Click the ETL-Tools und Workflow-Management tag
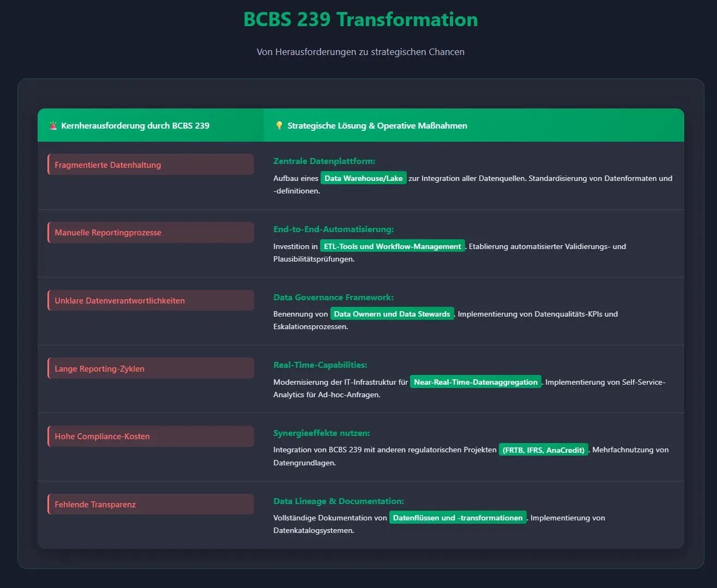The width and height of the screenshot is (717, 588). [x=392, y=246]
